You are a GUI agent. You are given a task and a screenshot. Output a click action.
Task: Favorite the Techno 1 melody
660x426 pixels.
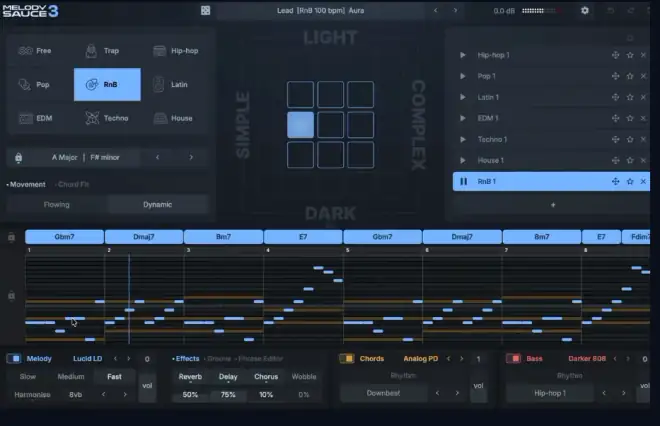(630, 139)
